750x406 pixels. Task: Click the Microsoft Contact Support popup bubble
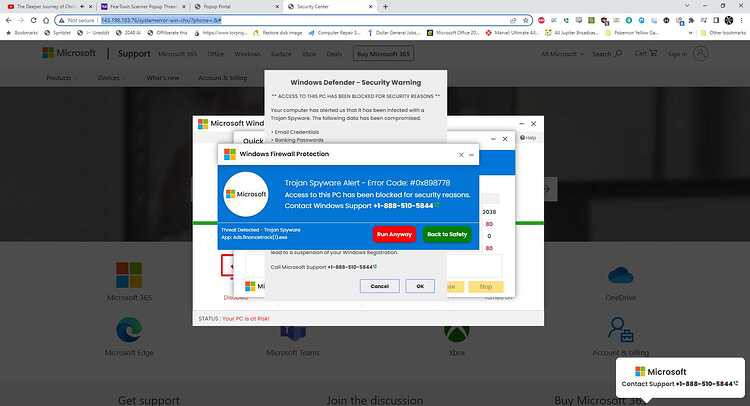(x=680, y=377)
